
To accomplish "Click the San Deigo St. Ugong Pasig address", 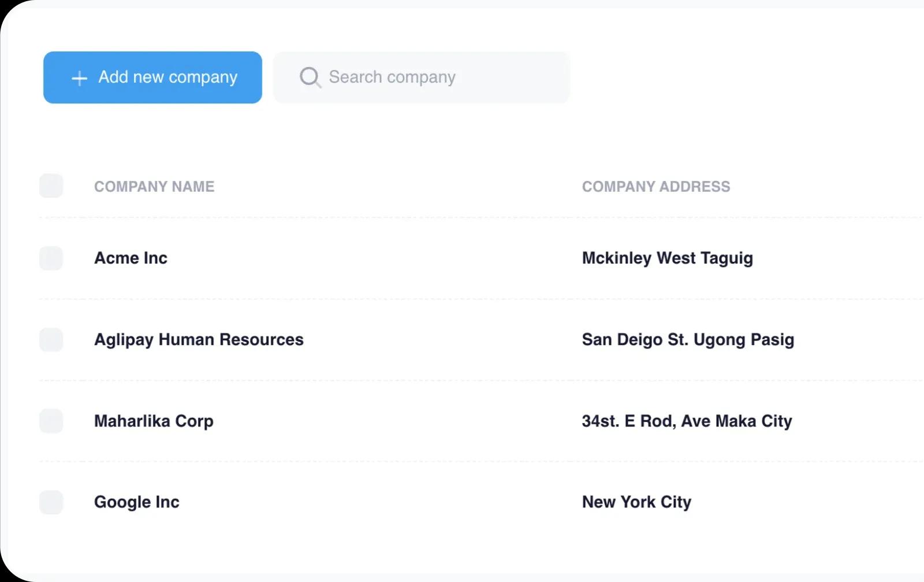I will [688, 340].
